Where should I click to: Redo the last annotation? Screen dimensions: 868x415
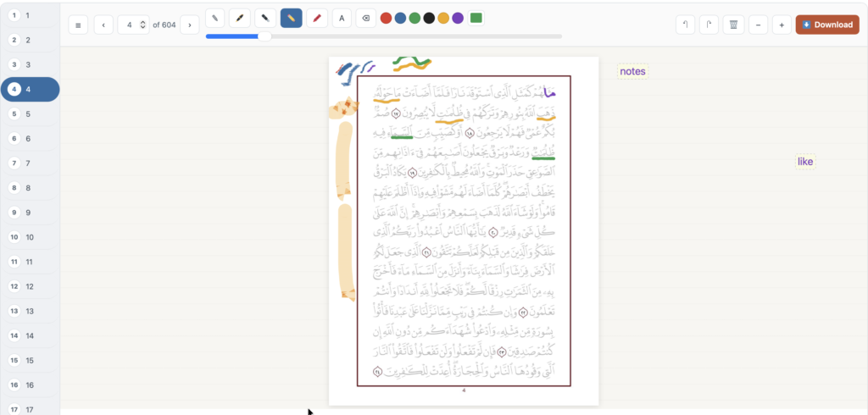click(x=709, y=25)
